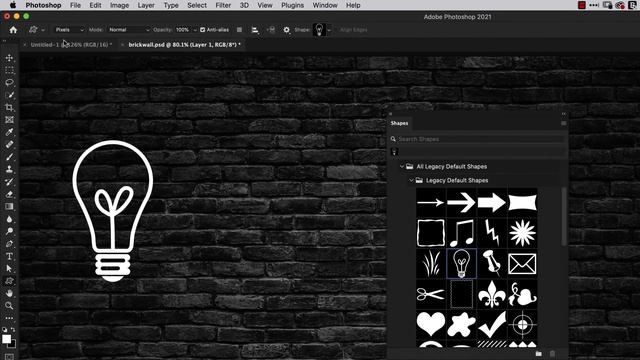Image resolution: width=640 pixels, height=360 pixels.
Task: Create new shape group folder button
Action: [539, 353]
